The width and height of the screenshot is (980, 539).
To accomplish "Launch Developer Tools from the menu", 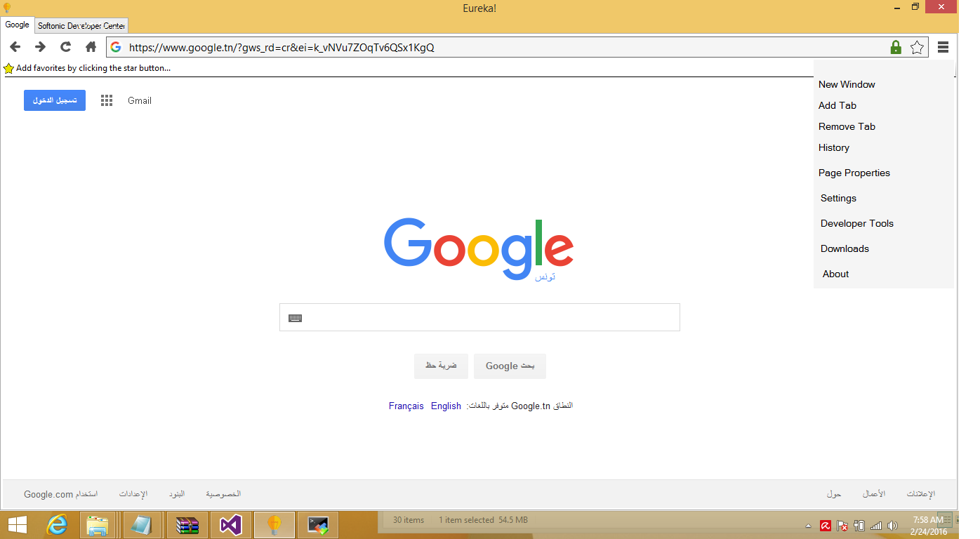I will coord(857,223).
